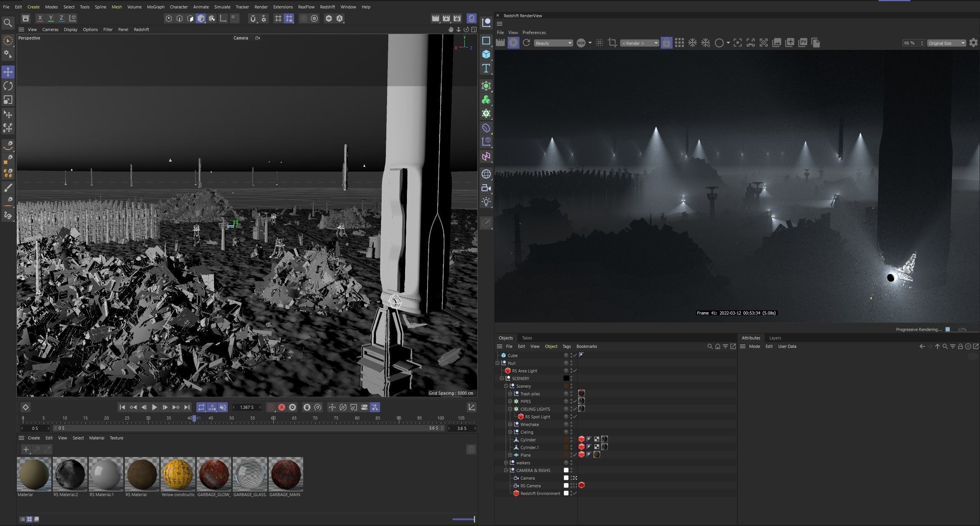
Task: Select the Scale tool in left toolbar
Action: pyautogui.click(x=8, y=100)
